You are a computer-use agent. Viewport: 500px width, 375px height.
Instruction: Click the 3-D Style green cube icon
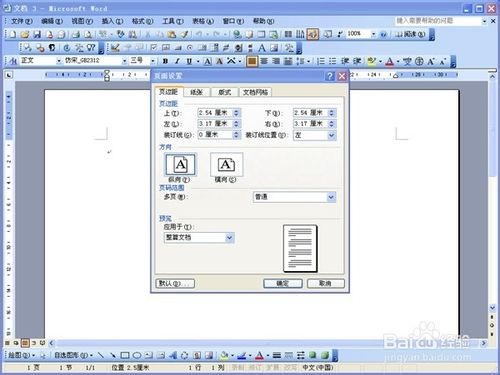click(x=325, y=355)
